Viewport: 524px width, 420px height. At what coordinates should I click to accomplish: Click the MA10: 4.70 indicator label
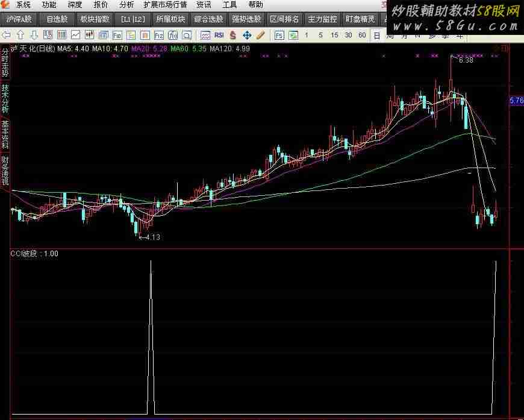[x=110, y=49]
